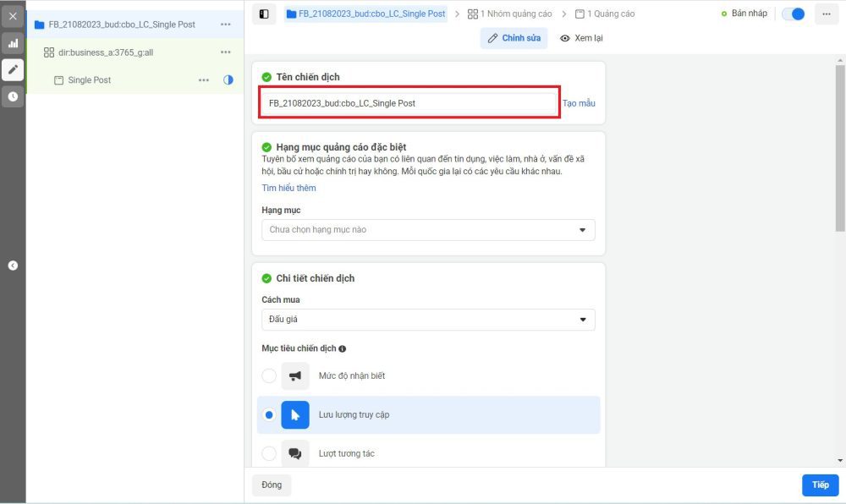Select the Lượt tương tác radio button
Image resolution: width=846 pixels, height=504 pixels.
269,453
